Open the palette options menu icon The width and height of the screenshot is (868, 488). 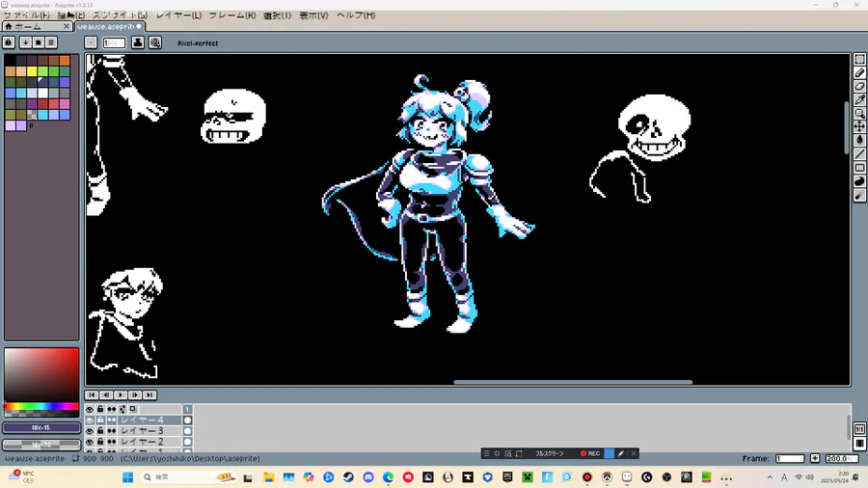[x=51, y=42]
